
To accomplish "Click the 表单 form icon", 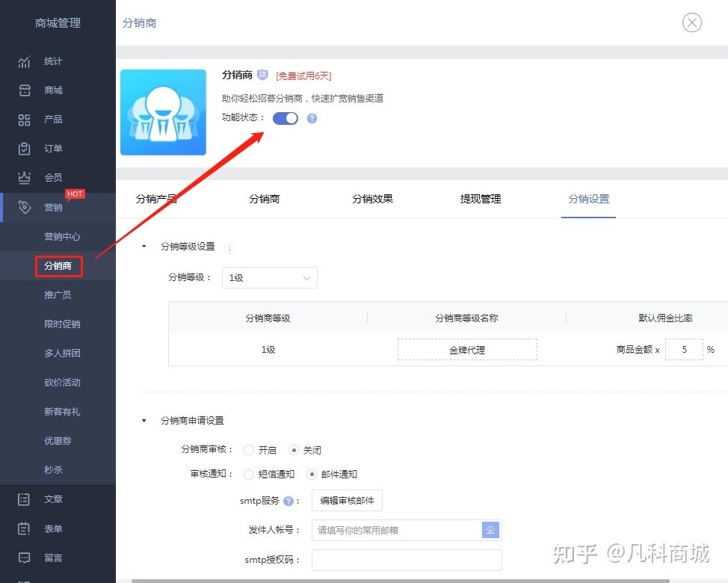I will (x=24, y=528).
